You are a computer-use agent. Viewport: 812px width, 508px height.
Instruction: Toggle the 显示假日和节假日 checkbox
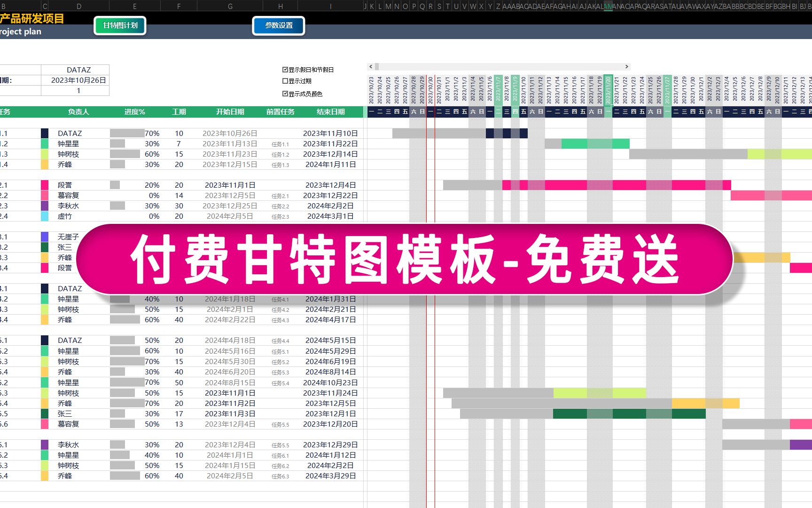[285, 70]
